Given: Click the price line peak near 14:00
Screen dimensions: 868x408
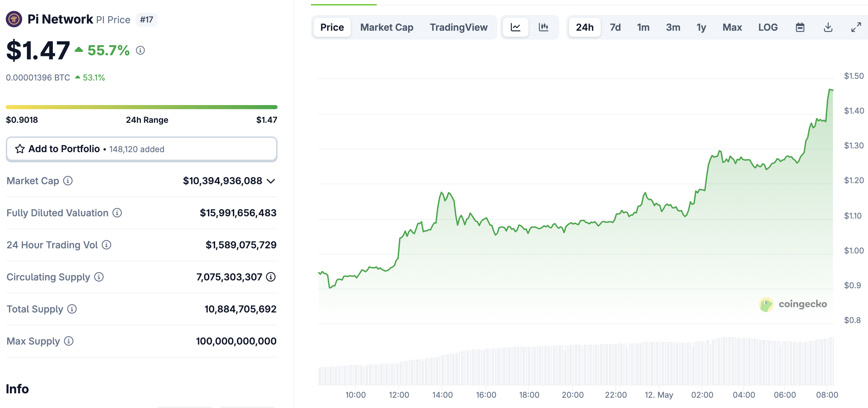Looking at the screenshot, I should point(442,192).
